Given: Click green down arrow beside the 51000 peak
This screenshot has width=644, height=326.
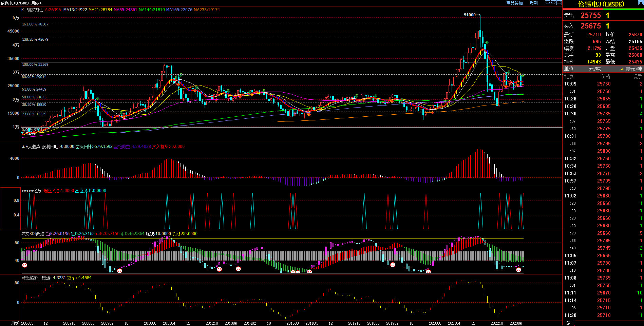Looking at the screenshot, I should point(487,43).
